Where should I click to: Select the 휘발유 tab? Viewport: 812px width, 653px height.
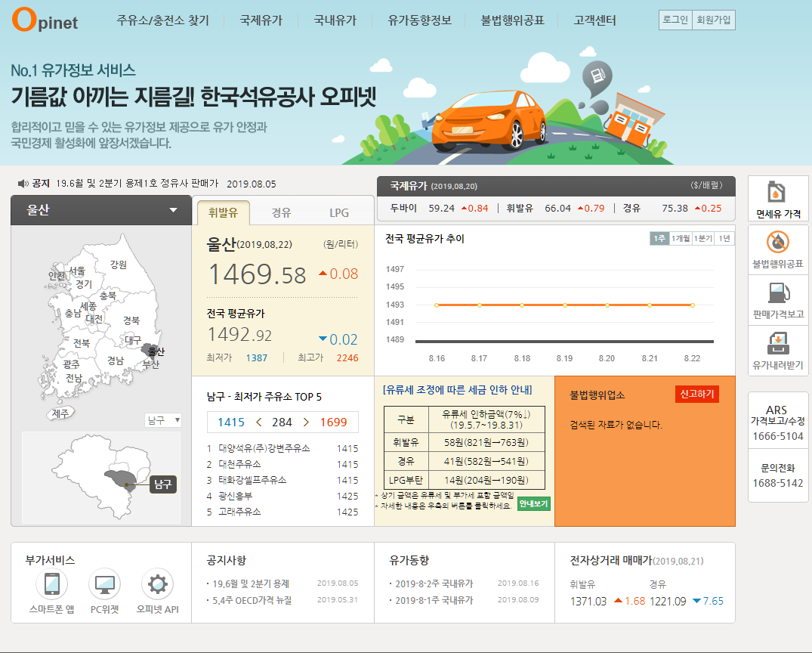223,212
